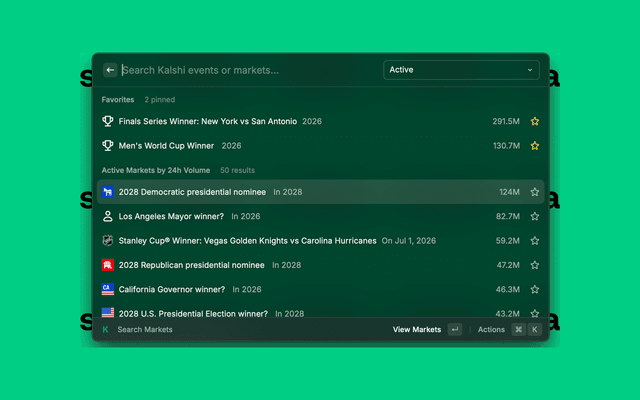Open the Active status dropdown
Viewport: 640px width, 400px height.
click(461, 70)
